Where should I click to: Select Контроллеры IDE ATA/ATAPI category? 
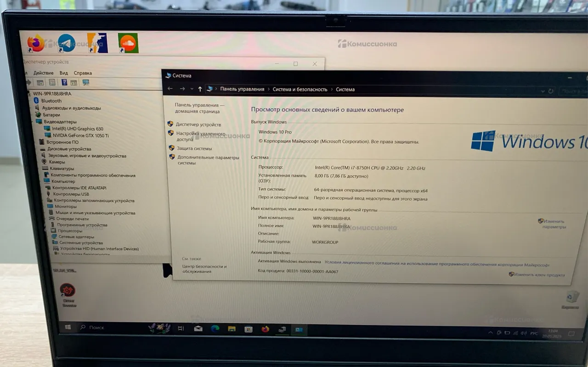click(x=79, y=188)
